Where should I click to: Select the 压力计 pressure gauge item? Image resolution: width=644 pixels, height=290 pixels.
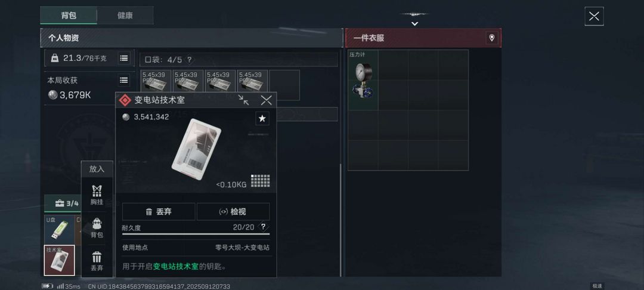[x=363, y=80]
